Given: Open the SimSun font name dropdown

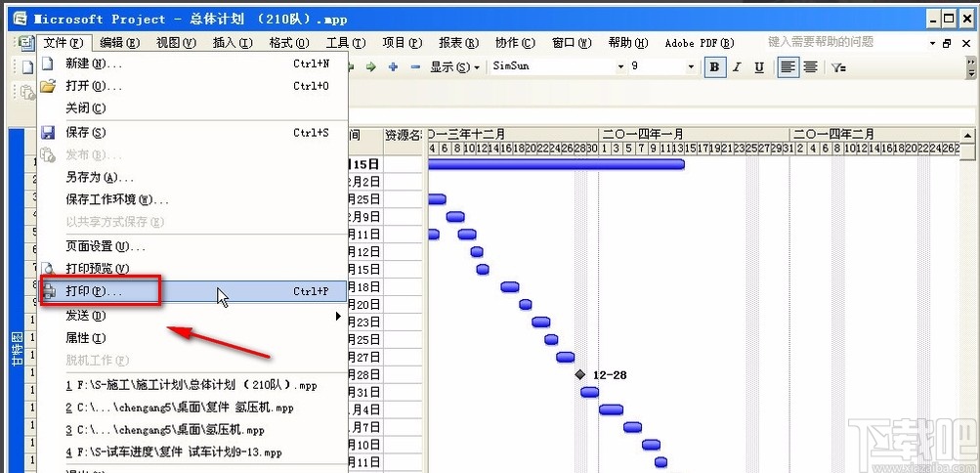Looking at the screenshot, I should tap(620, 66).
